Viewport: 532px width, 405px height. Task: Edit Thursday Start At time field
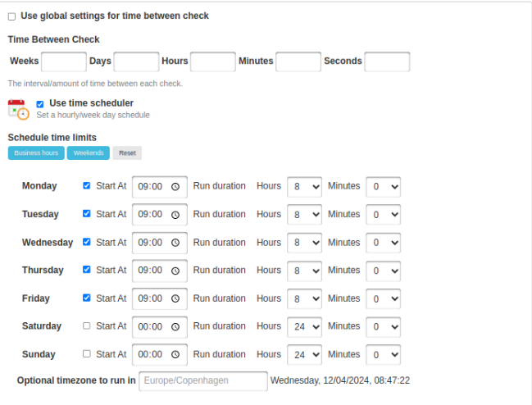(x=160, y=271)
